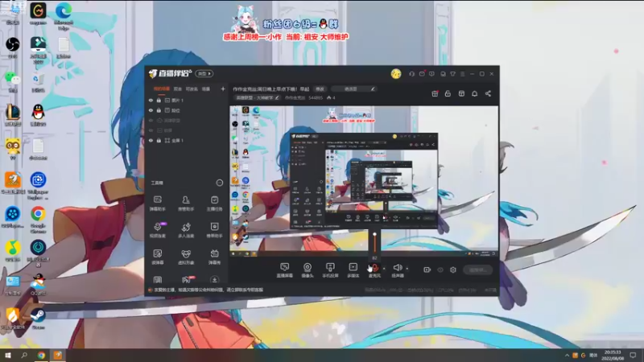Toggle visibility of the 段位 source
This screenshot has width=644, height=362.
pyautogui.click(x=151, y=110)
